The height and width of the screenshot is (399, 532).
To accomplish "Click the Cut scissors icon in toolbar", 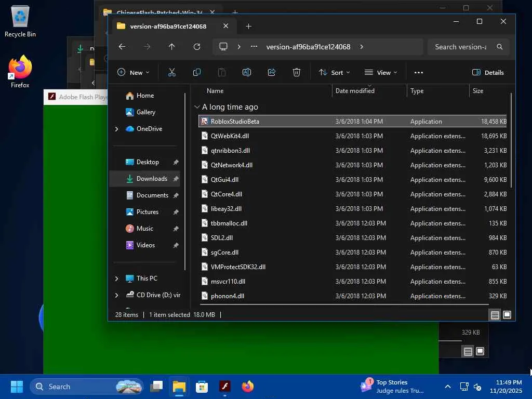I will [171, 72].
